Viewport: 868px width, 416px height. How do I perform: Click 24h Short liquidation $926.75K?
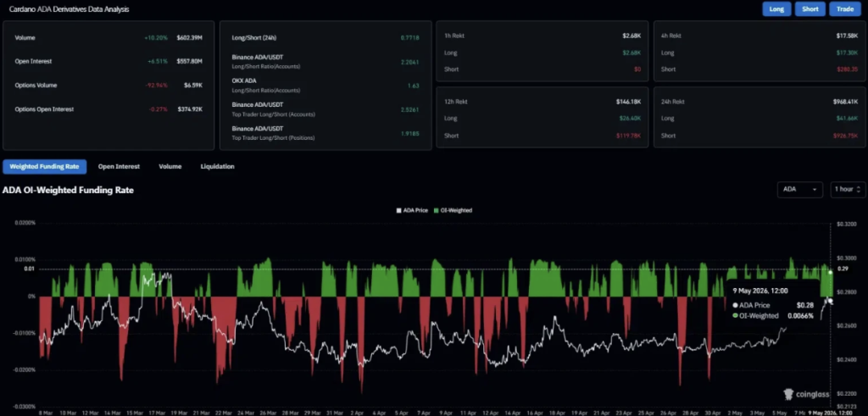click(846, 136)
